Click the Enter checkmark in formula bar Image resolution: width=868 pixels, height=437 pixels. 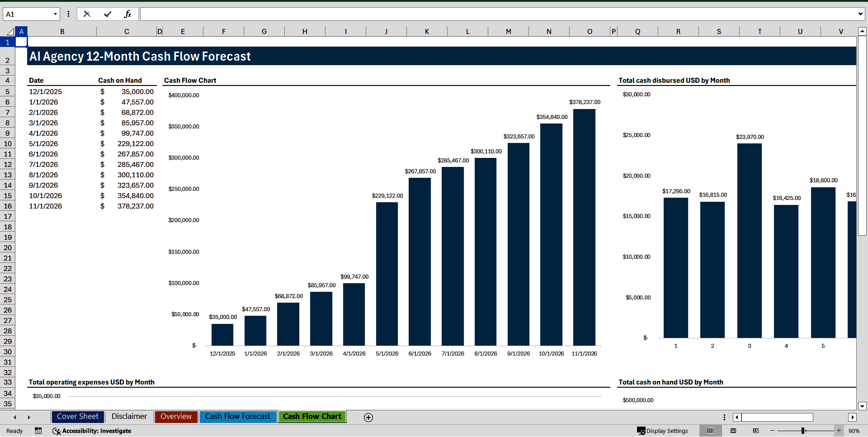(107, 14)
